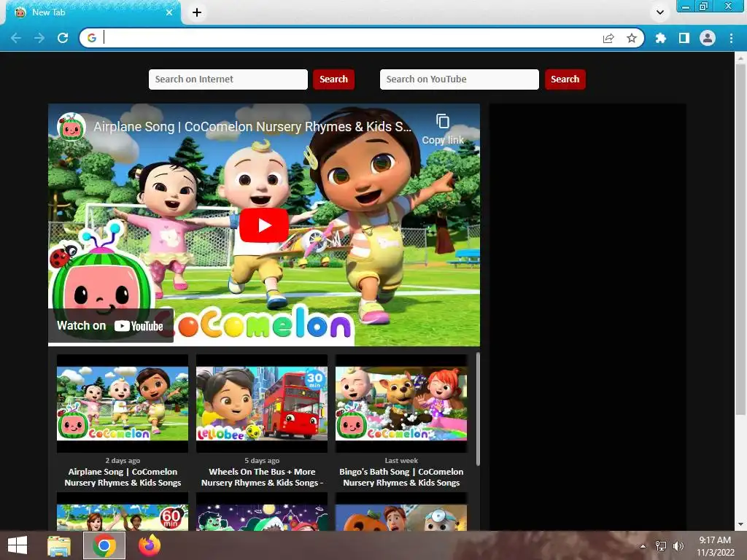Expand the tab search chevron

coord(659,12)
